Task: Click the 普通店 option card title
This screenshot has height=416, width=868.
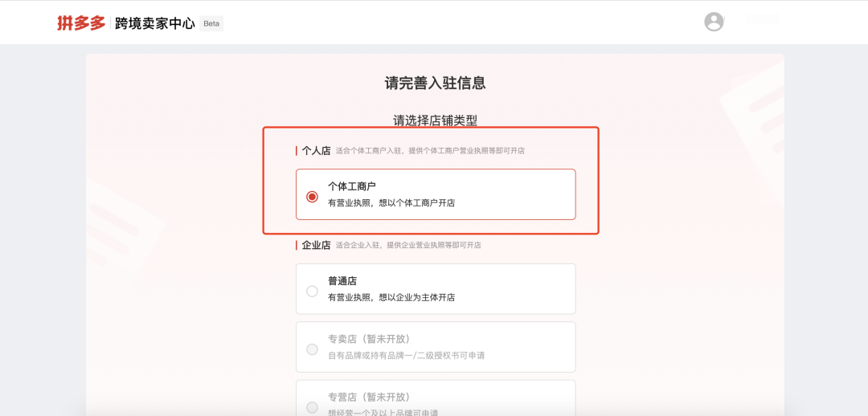Action: [x=342, y=281]
